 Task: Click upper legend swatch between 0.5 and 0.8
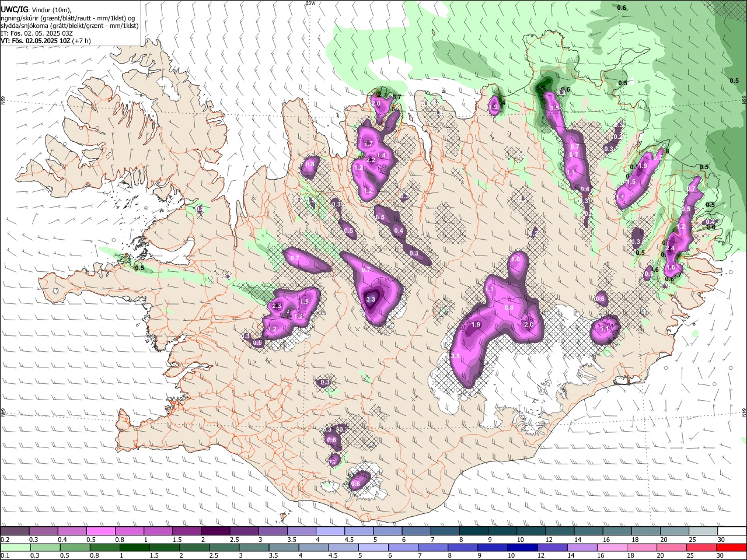[100, 531]
